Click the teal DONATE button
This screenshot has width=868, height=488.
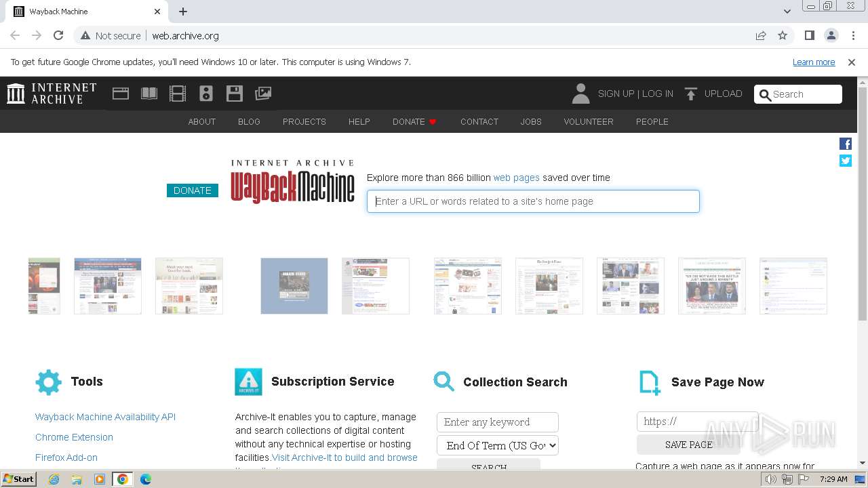point(193,190)
